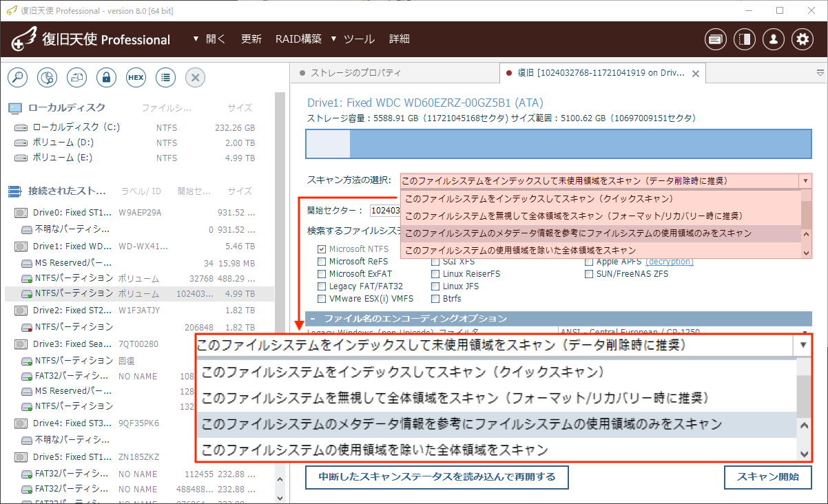Click the scan method list scrollbar
This screenshot has height=504, width=828.
(x=807, y=224)
